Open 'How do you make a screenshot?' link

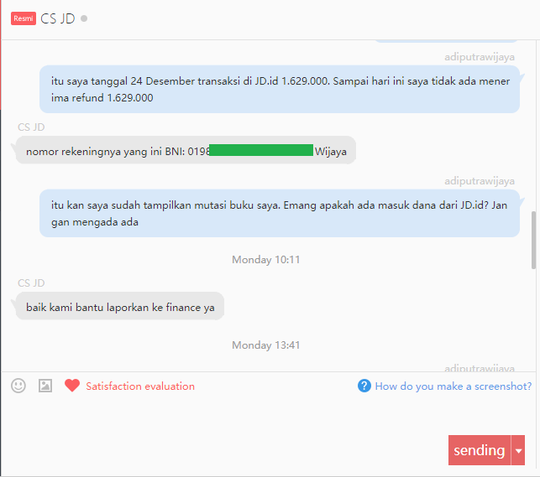(x=453, y=386)
